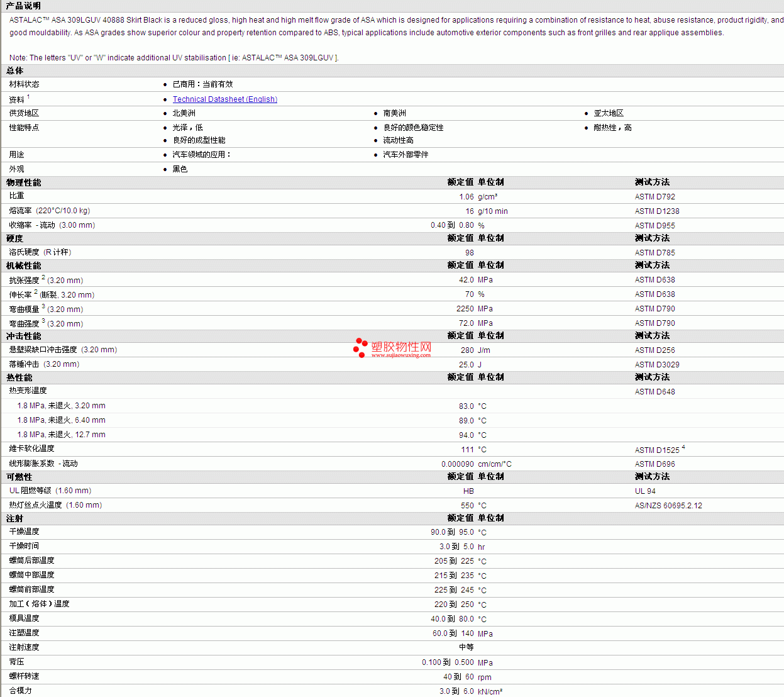
Task: Click the '螺筒后部温度' row label
Action: (x=31, y=560)
